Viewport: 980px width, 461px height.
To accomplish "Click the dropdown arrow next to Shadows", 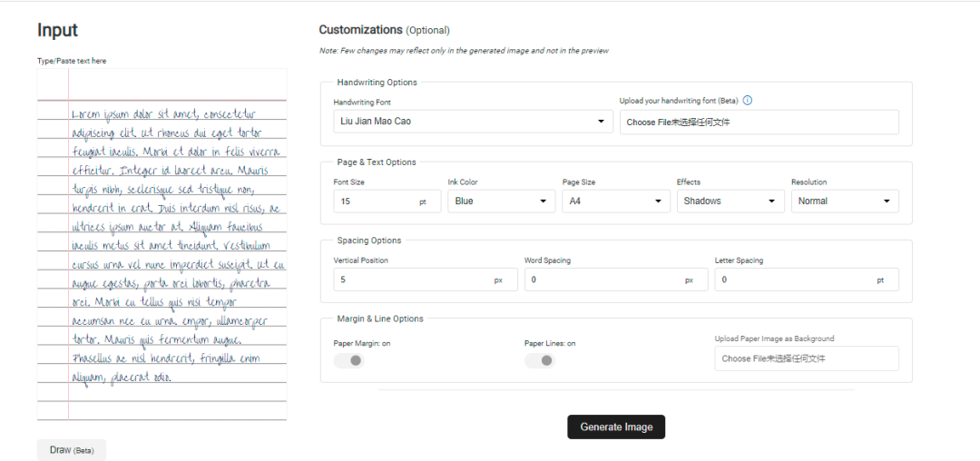I will 772,201.
